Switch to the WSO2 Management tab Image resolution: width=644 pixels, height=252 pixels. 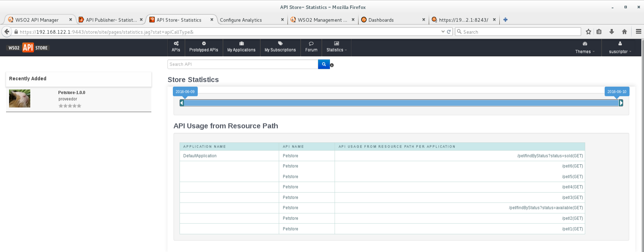(x=323, y=20)
